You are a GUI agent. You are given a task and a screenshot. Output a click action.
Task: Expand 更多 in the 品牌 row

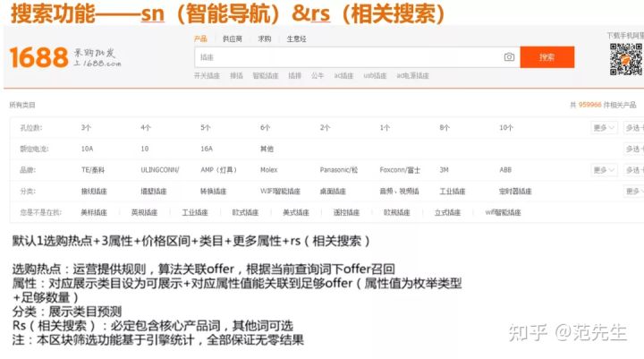point(604,170)
